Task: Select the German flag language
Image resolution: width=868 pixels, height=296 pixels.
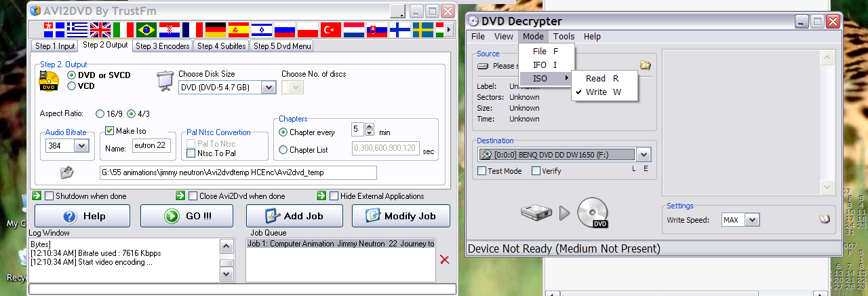Action: point(215,30)
